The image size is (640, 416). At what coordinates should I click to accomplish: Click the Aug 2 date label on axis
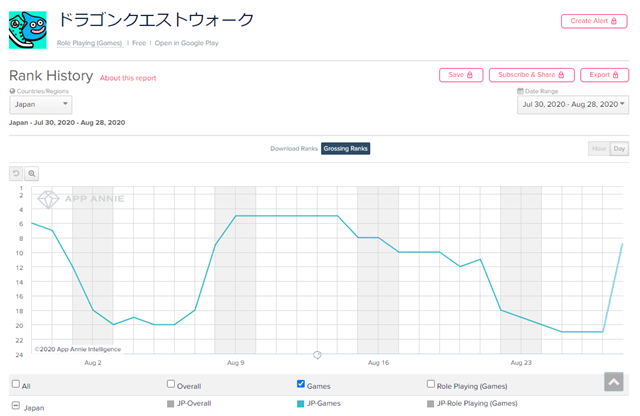(93, 363)
